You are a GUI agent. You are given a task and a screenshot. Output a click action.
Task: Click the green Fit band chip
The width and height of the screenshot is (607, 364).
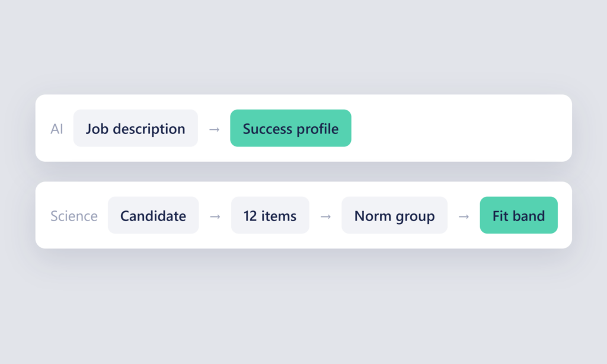(519, 215)
